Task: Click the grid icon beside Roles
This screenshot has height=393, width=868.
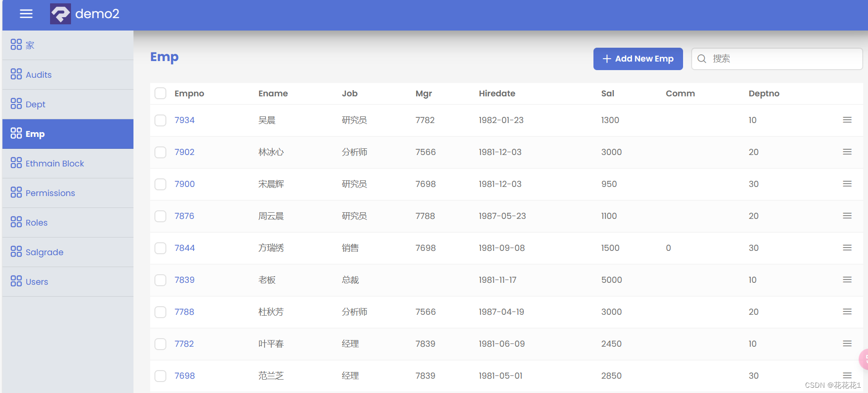Action: coord(16,222)
